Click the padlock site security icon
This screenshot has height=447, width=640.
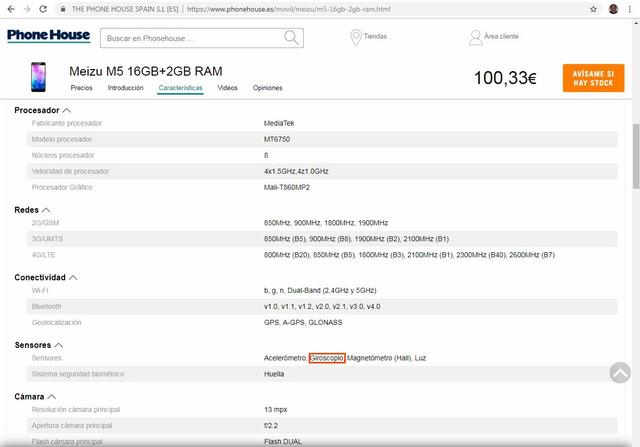coord(63,9)
